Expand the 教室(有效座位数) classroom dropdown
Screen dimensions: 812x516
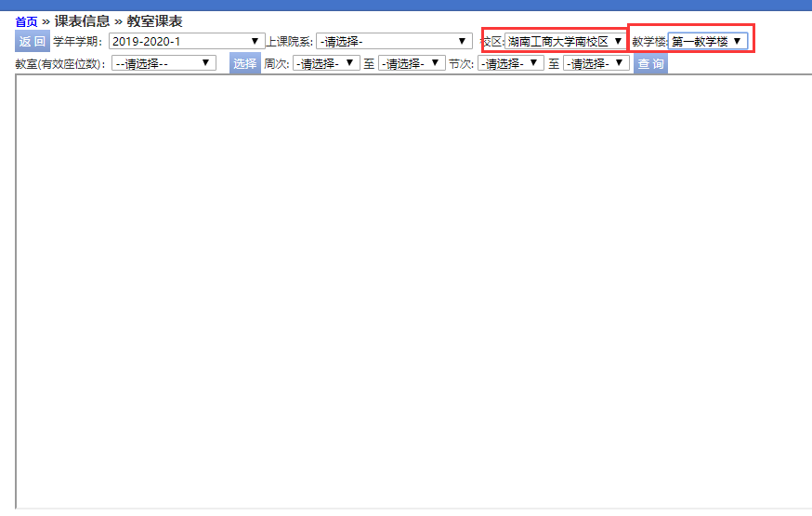click(164, 63)
